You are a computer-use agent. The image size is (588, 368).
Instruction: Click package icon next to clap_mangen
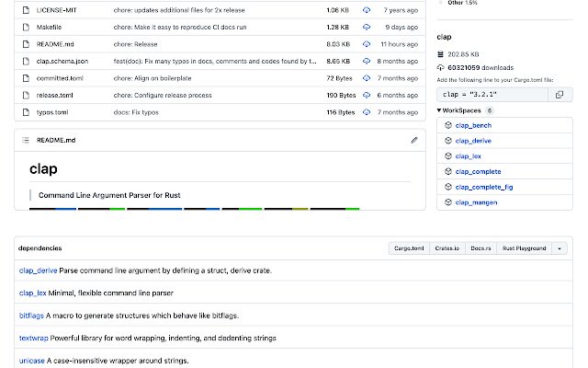(447, 202)
